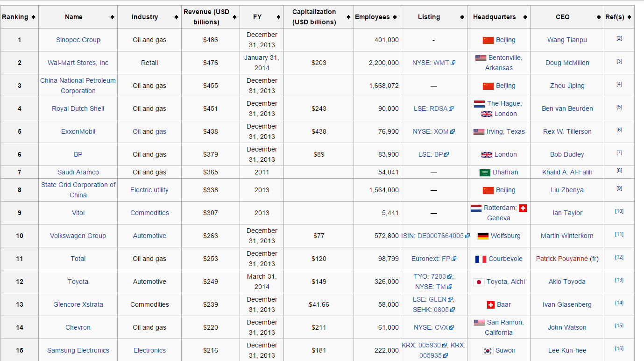
Task: Click Swiss flag beside Baar
Action: pos(491,305)
